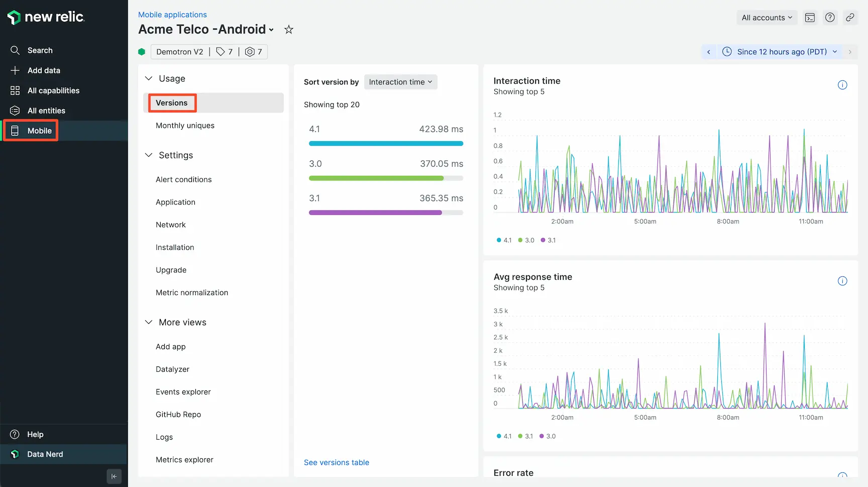Screen dimensions: 868x487
Task: Open Monthly uniques page
Action: (185, 126)
